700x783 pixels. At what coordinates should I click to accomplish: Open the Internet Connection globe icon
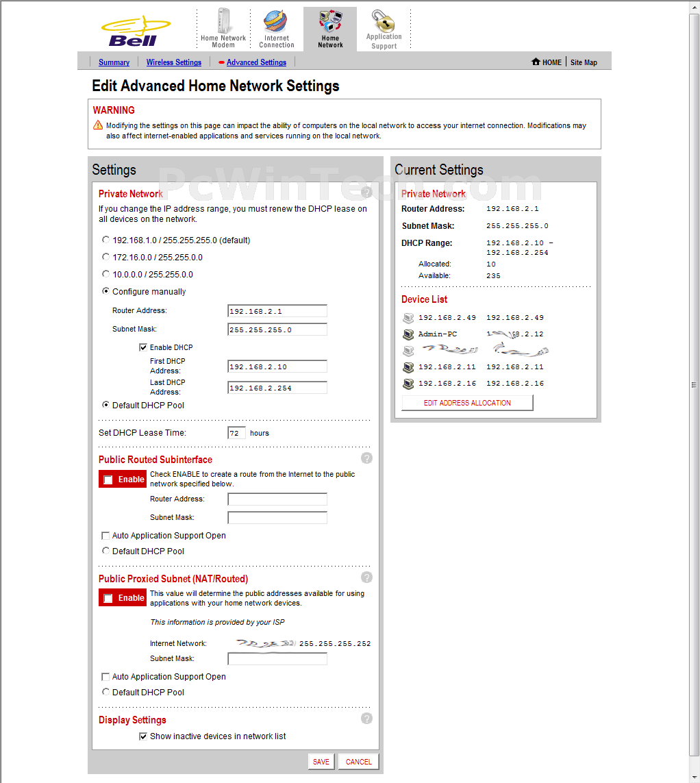(x=275, y=22)
